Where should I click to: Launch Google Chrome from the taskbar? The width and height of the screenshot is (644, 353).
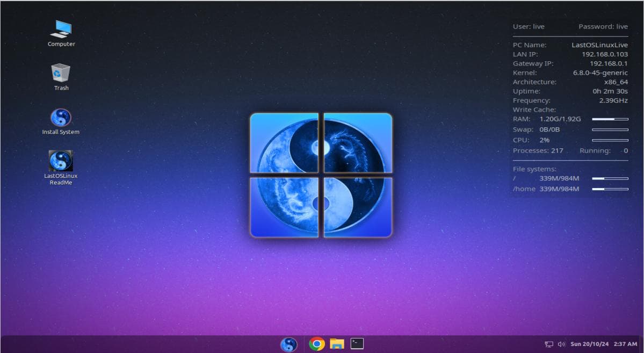coord(317,344)
